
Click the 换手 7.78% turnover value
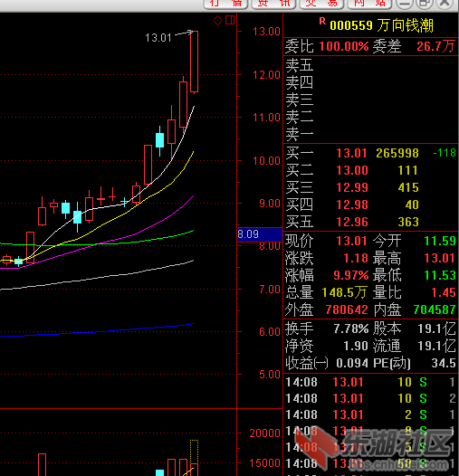(351, 328)
